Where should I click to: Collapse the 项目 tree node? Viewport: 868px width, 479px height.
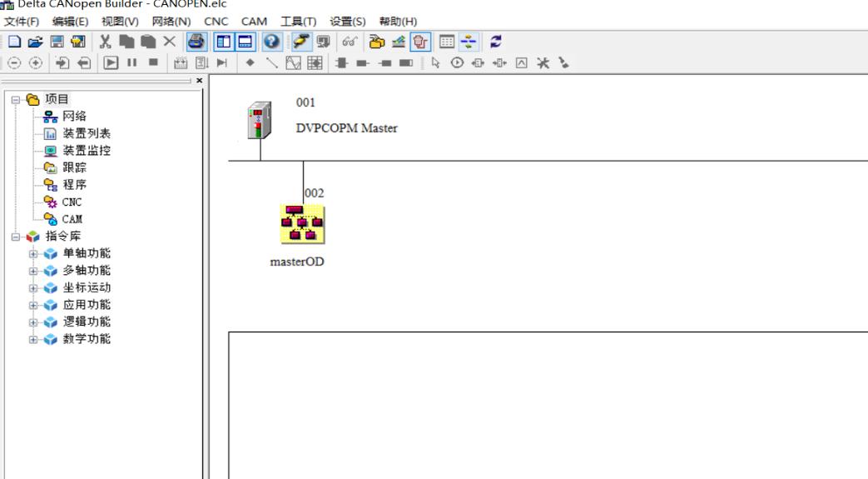tap(16, 100)
